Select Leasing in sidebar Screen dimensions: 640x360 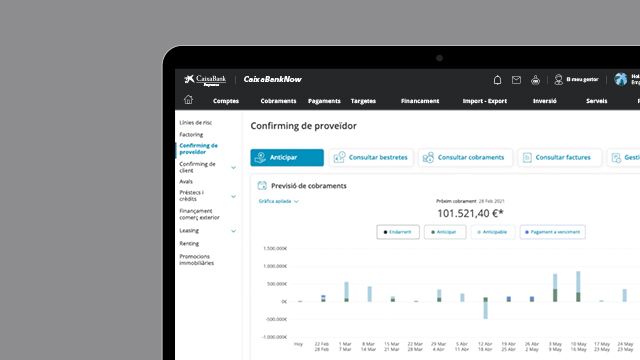coord(189,231)
